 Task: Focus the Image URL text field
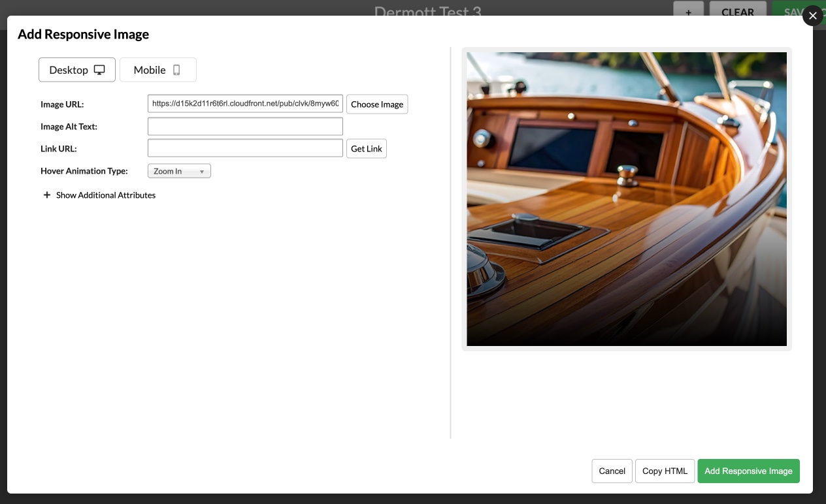tap(245, 104)
